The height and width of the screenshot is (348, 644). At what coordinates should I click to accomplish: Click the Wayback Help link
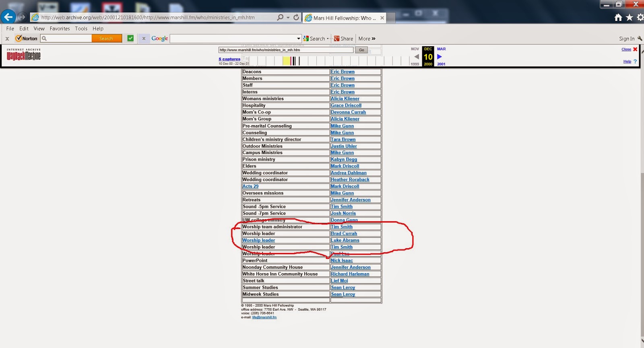(x=627, y=62)
